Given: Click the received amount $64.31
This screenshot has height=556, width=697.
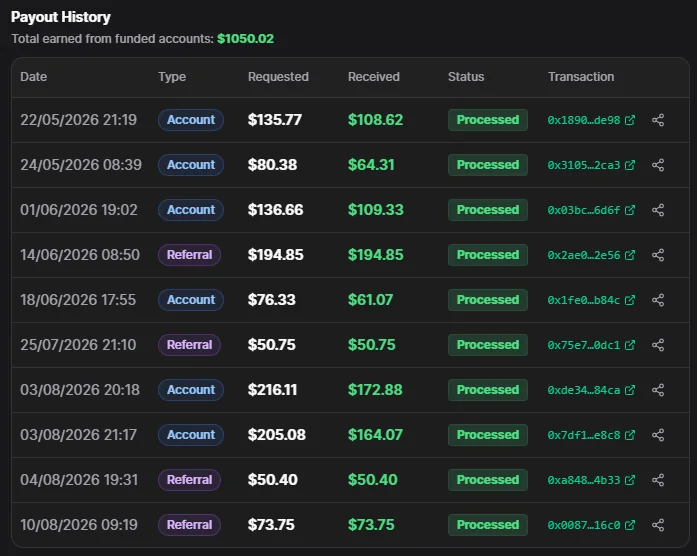Looking at the screenshot, I should pos(371,165).
